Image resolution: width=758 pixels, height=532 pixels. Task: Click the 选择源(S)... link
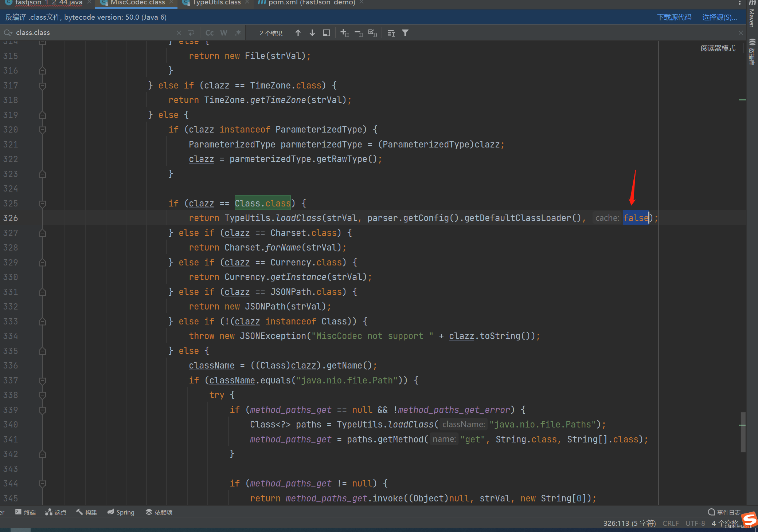pos(719,17)
